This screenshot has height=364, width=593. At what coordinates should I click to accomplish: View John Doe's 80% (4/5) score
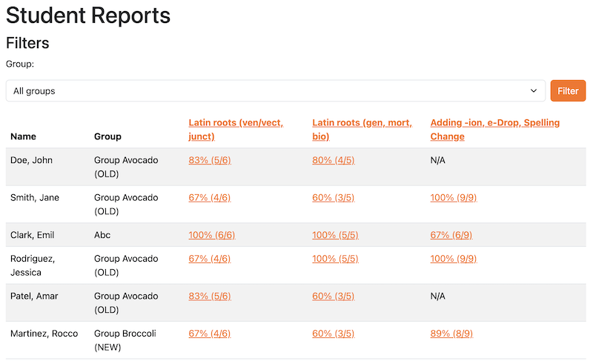333,160
